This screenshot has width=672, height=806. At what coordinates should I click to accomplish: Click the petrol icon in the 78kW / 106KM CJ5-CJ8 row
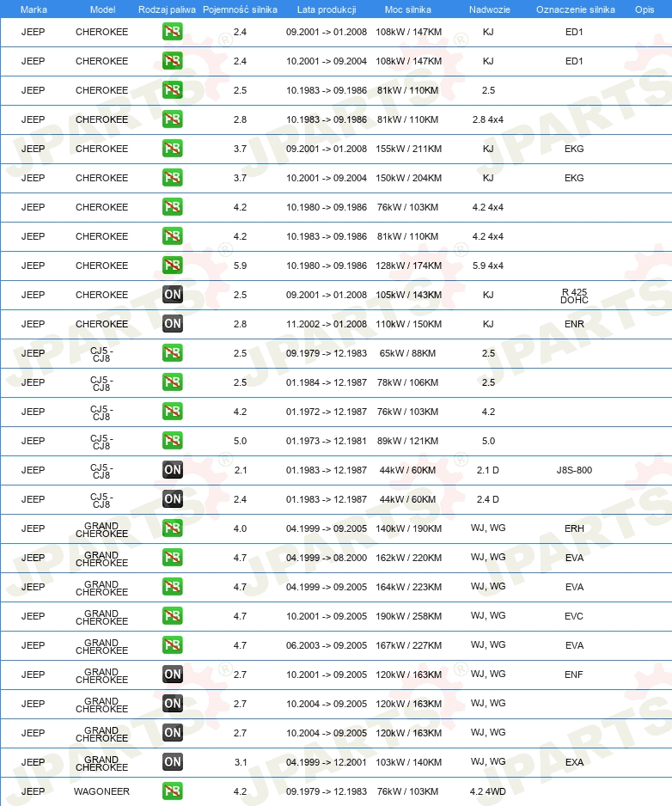(x=172, y=382)
